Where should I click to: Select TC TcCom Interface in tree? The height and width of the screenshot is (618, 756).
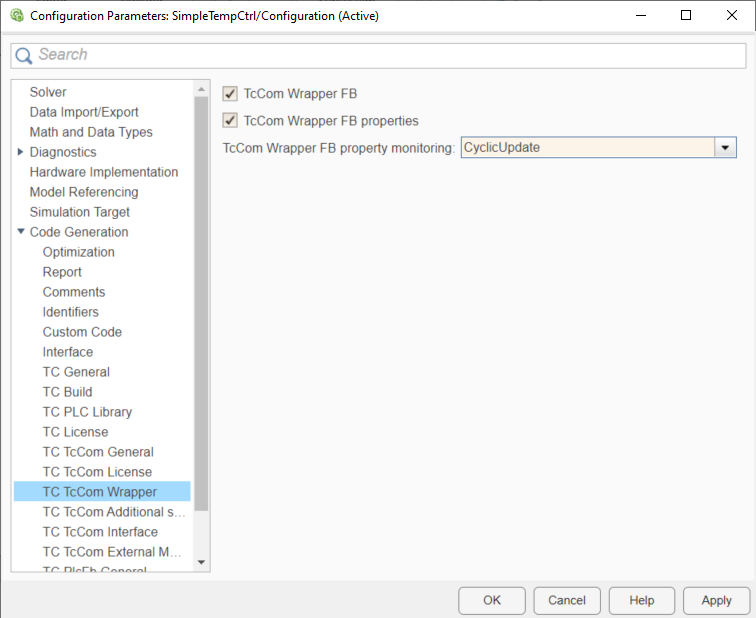100,532
